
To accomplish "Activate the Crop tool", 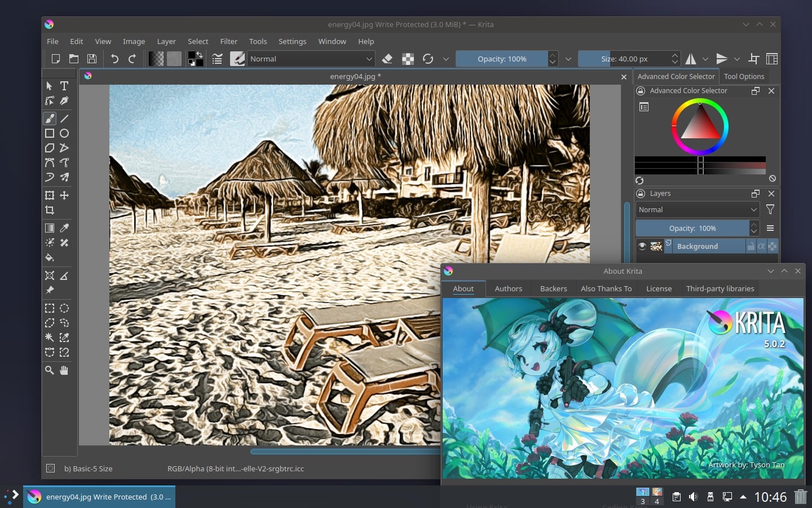I will tap(49, 210).
